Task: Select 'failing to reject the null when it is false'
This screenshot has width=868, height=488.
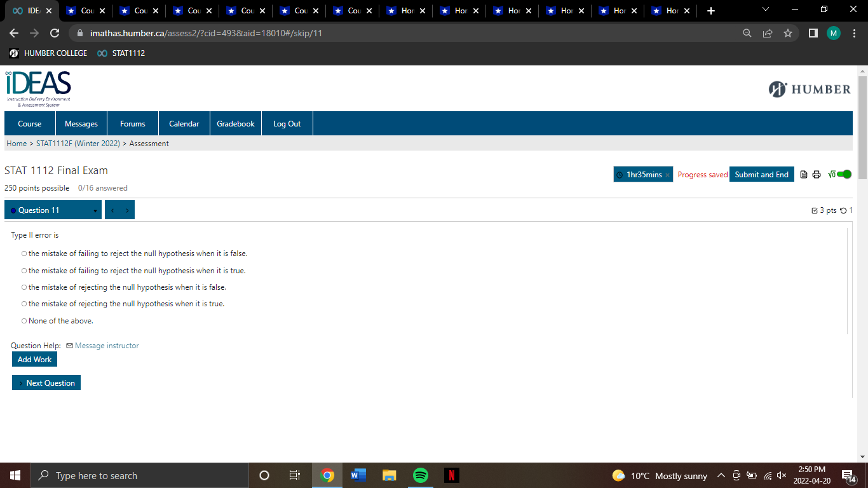Action: click(x=24, y=253)
